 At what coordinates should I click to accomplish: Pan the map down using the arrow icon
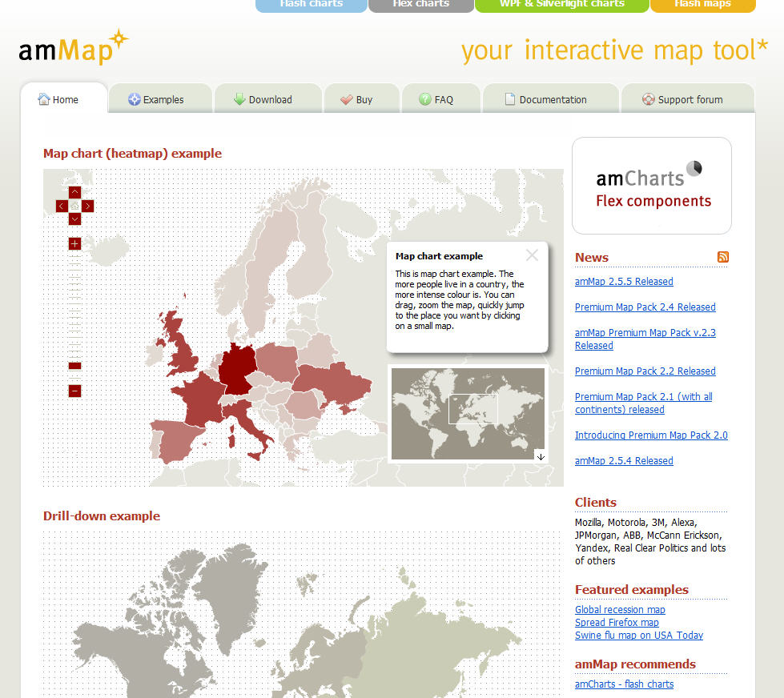(x=74, y=219)
